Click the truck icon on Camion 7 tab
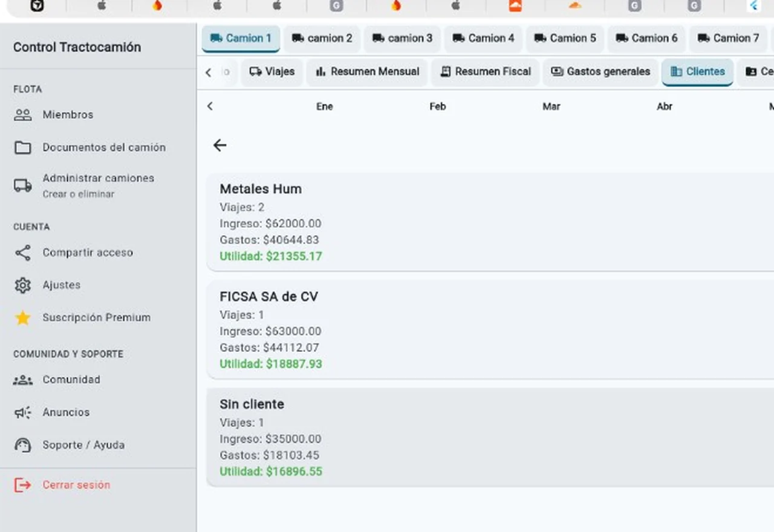The image size is (774, 532). click(x=704, y=38)
